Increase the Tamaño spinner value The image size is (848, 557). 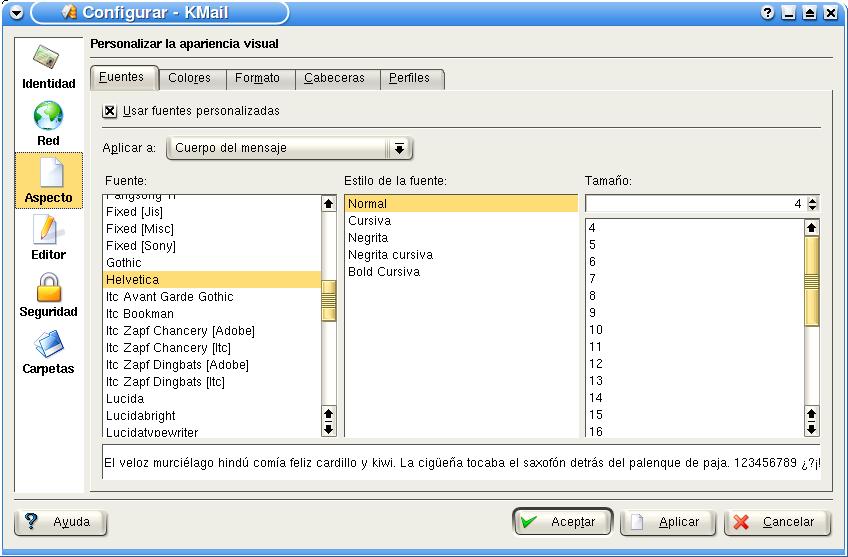click(x=812, y=200)
